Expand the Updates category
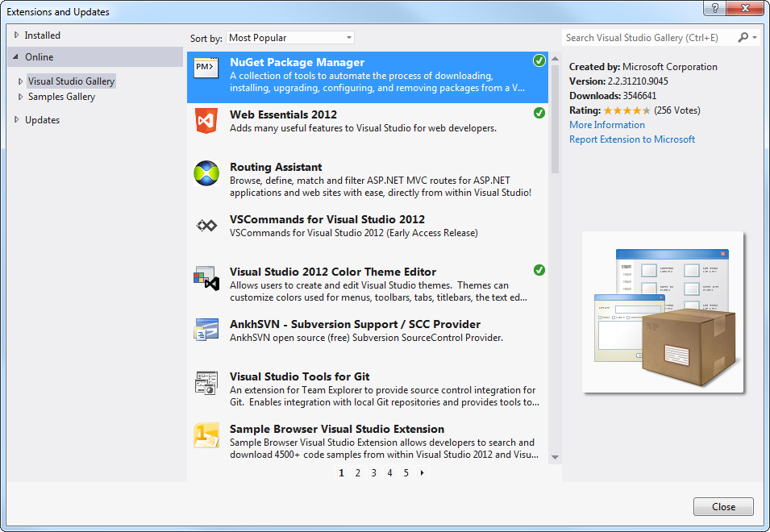Viewport: 770px width, 532px height. (16, 120)
